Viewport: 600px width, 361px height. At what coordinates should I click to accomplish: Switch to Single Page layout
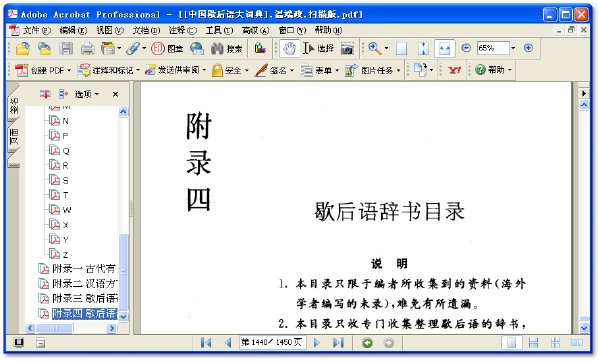coord(511,343)
